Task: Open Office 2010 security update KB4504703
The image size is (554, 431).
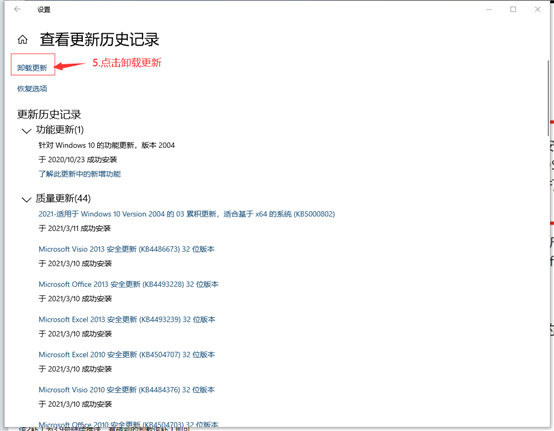Action: [128, 424]
